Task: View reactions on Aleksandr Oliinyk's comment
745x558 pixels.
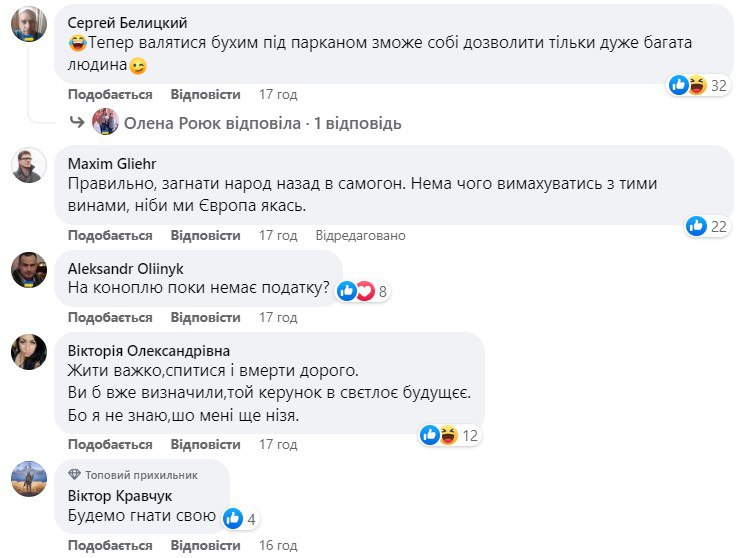Action: click(x=362, y=291)
